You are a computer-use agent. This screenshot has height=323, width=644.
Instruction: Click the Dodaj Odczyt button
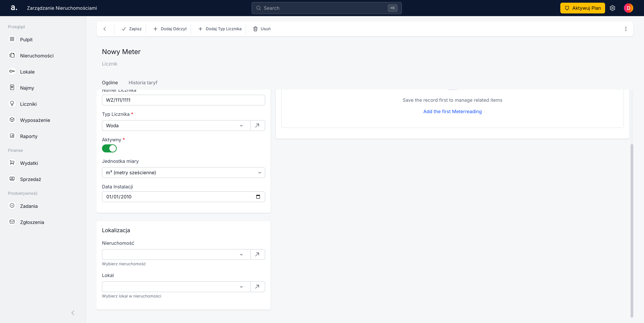[x=170, y=29]
